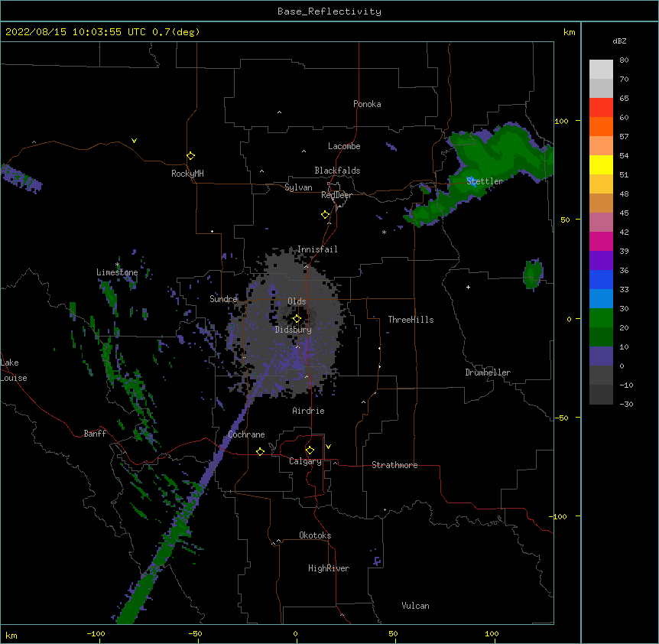Click the HighRiver town label
Viewport: 659px width, 644px height.
tap(329, 568)
